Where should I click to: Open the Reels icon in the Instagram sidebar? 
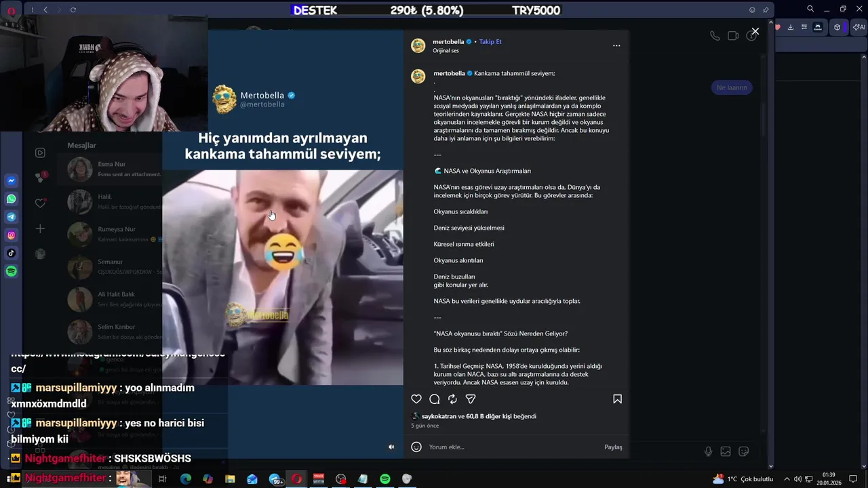coord(40,153)
